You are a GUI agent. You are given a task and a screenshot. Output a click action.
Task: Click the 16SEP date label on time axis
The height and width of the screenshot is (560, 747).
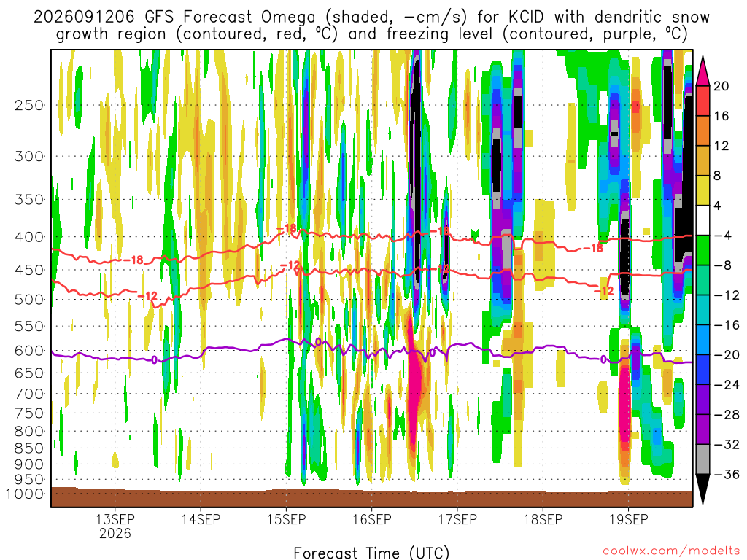click(x=372, y=518)
